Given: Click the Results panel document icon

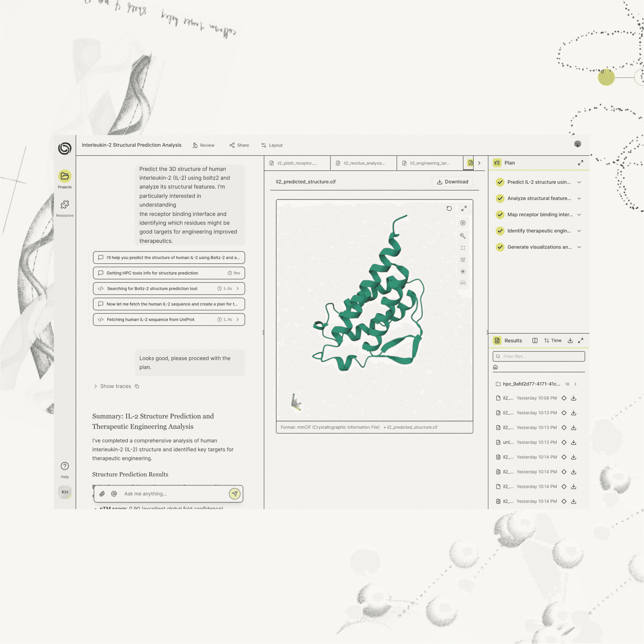Looking at the screenshot, I should [497, 341].
